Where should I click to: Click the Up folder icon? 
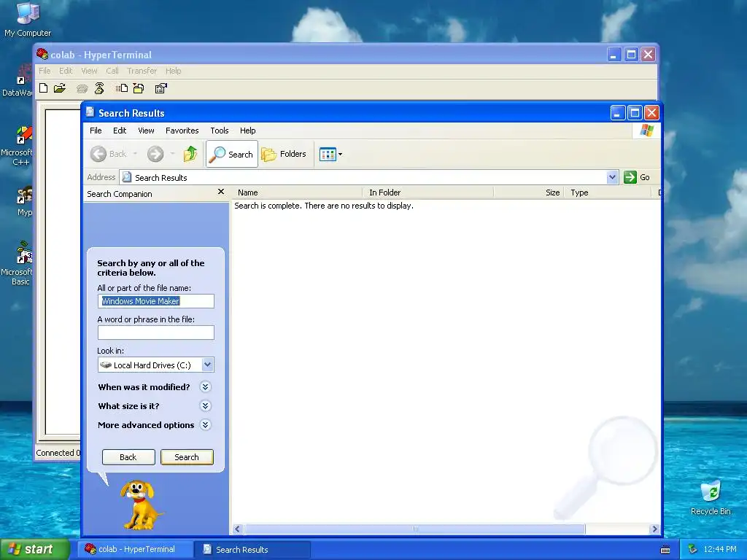tap(190, 154)
